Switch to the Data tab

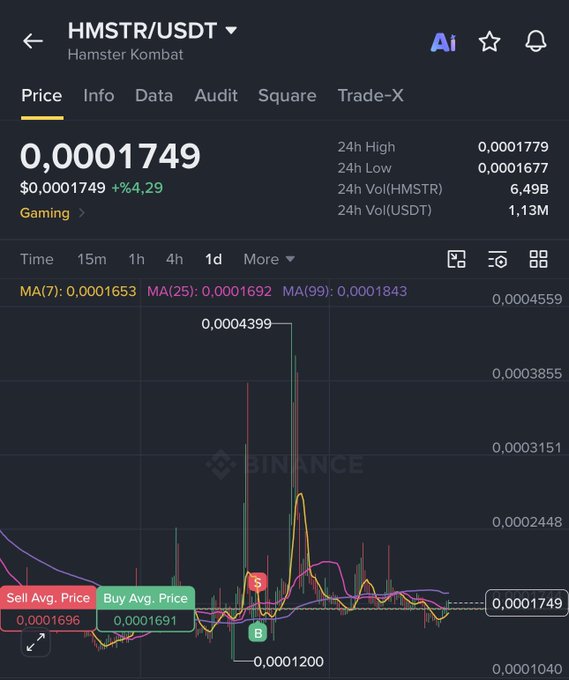(154, 95)
